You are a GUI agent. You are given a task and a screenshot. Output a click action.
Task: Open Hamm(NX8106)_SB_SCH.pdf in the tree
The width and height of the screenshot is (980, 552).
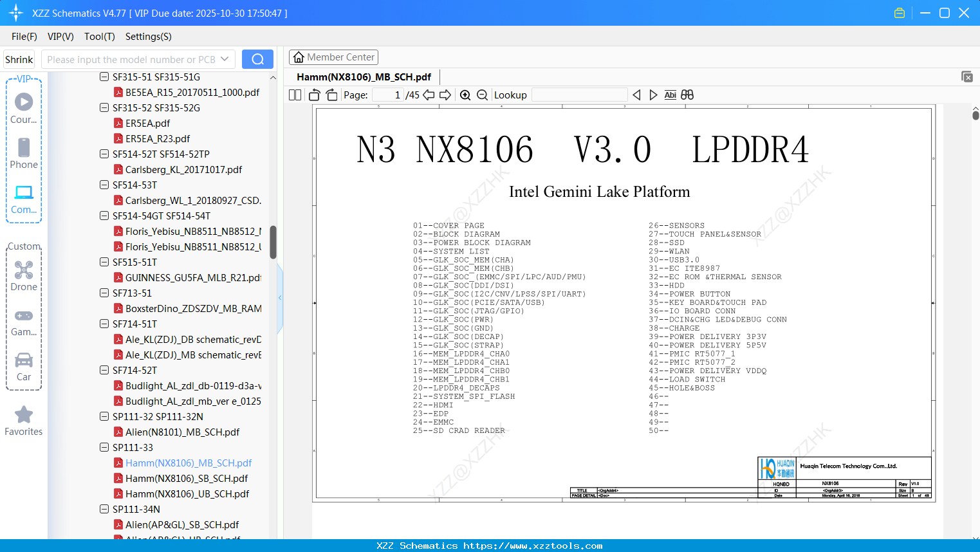pyautogui.click(x=187, y=478)
